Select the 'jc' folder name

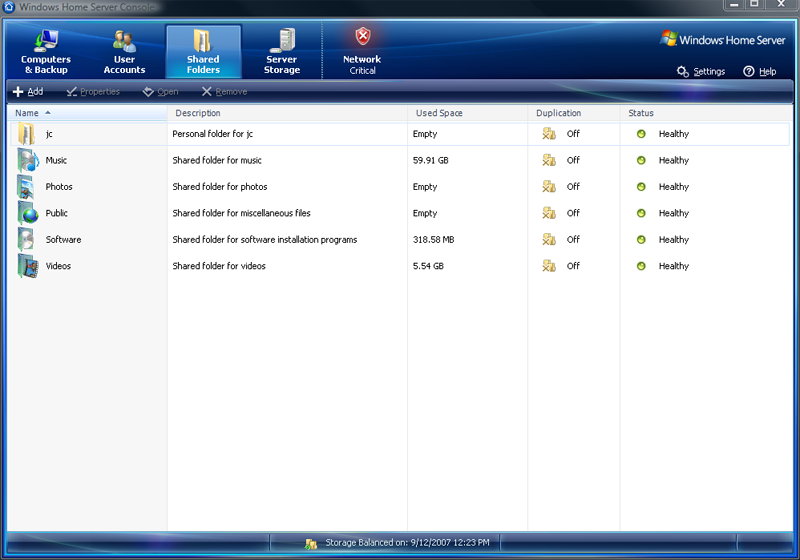[x=49, y=134]
